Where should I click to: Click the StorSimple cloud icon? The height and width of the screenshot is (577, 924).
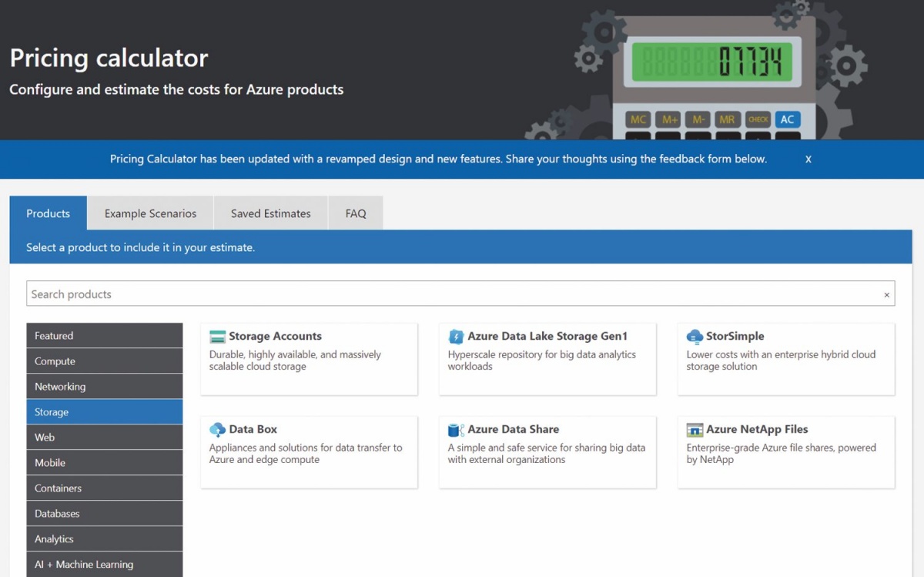[x=695, y=337]
